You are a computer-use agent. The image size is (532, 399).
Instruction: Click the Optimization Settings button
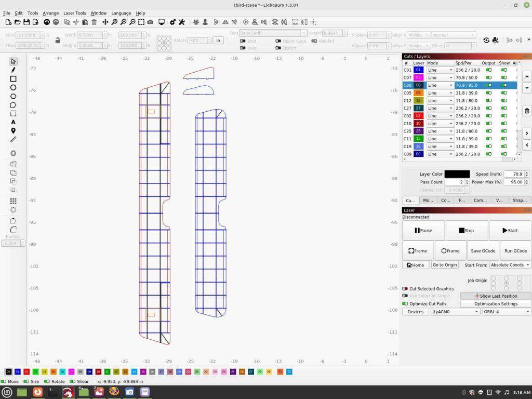click(x=496, y=304)
